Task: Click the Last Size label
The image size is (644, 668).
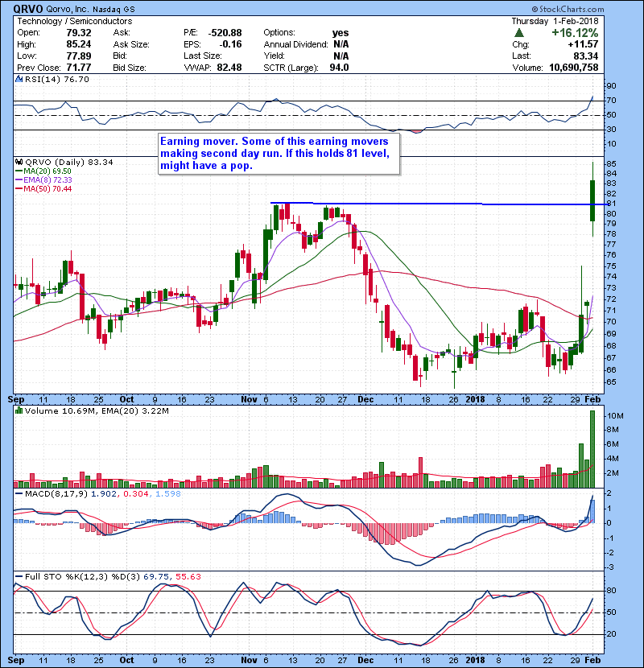Action: (x=203, y=56)
